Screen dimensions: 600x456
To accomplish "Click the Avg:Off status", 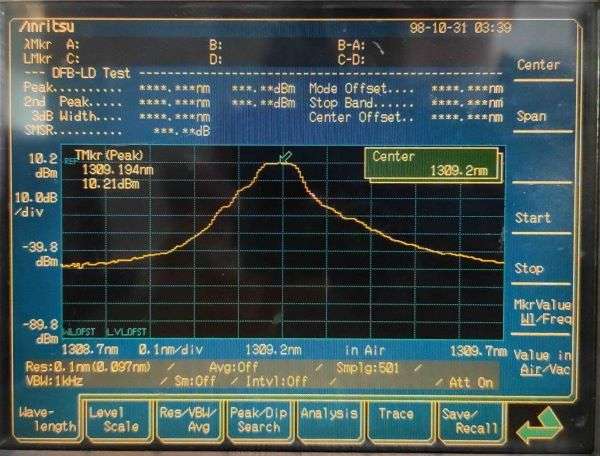I will tap(233, 368).
